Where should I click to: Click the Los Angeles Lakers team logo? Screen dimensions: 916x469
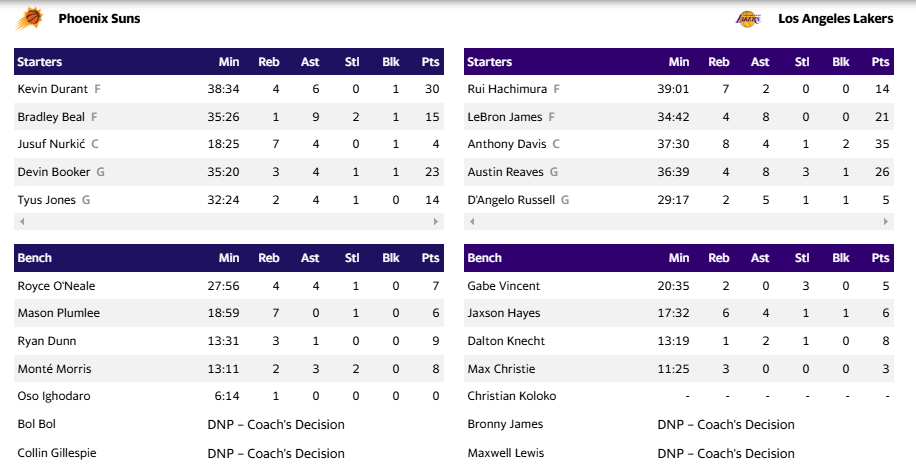(748, 18)
